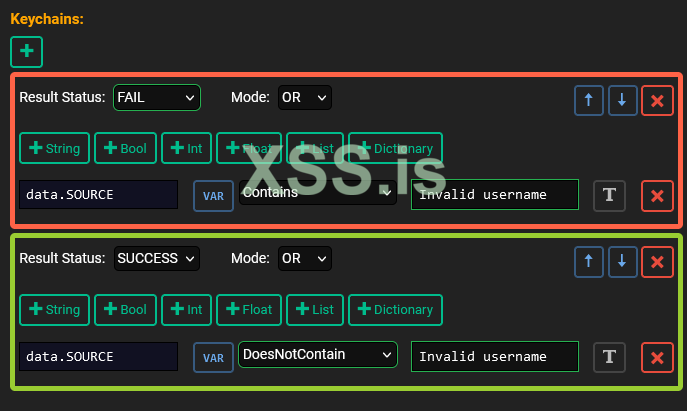Viewport: 687px width, 411px height.
Task: Add Dictionary key to SUCCESS keychain
Action: pos(395,310)
